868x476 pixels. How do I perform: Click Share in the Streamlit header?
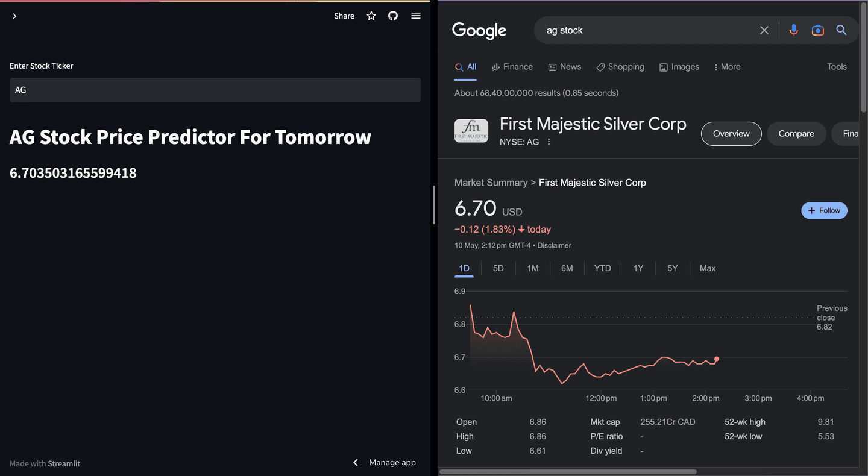tap(344, 16)
